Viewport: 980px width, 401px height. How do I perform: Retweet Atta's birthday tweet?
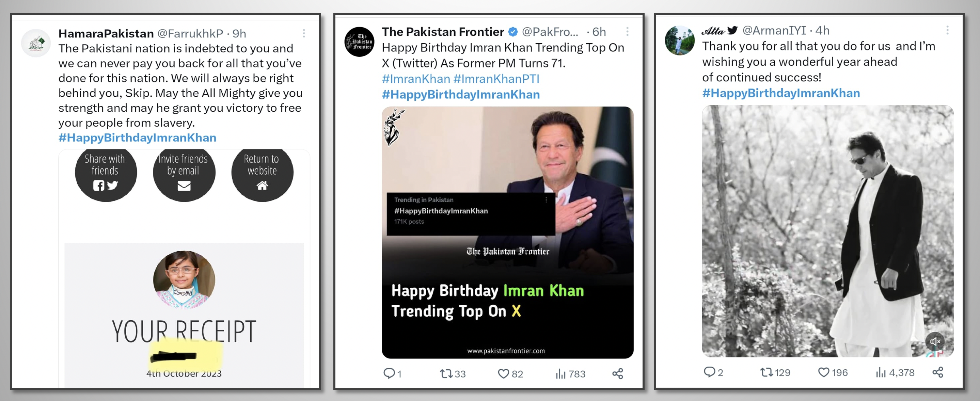click(766, 372)
